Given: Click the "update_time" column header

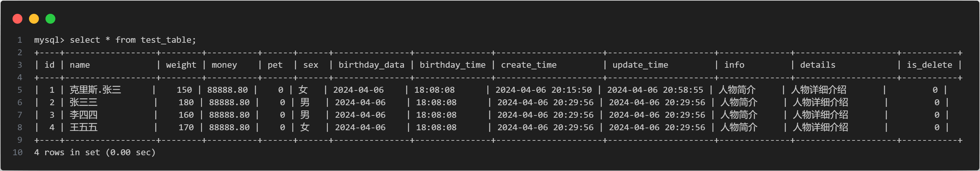Looking at the screenshot, I should click(640, 65).
